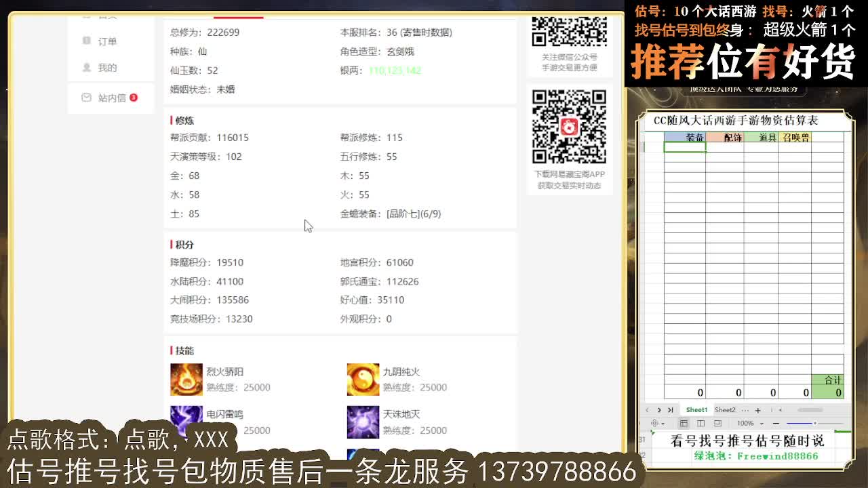Select the 九阴纯火 skill icon
This screenshot has height=488, width=868.
click(363, 378)
